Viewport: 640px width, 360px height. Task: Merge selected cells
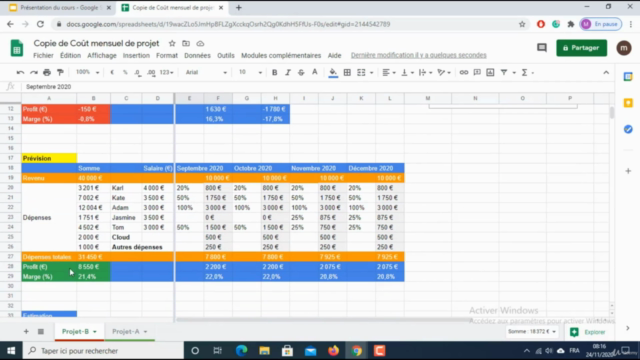(x=361, y=72)
